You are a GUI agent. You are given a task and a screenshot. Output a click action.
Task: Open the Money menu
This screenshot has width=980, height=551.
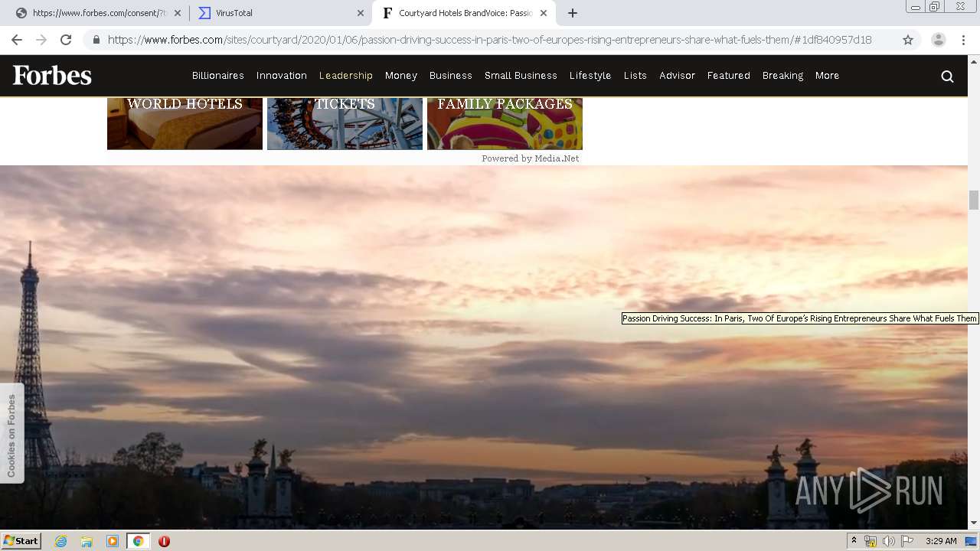401,76
